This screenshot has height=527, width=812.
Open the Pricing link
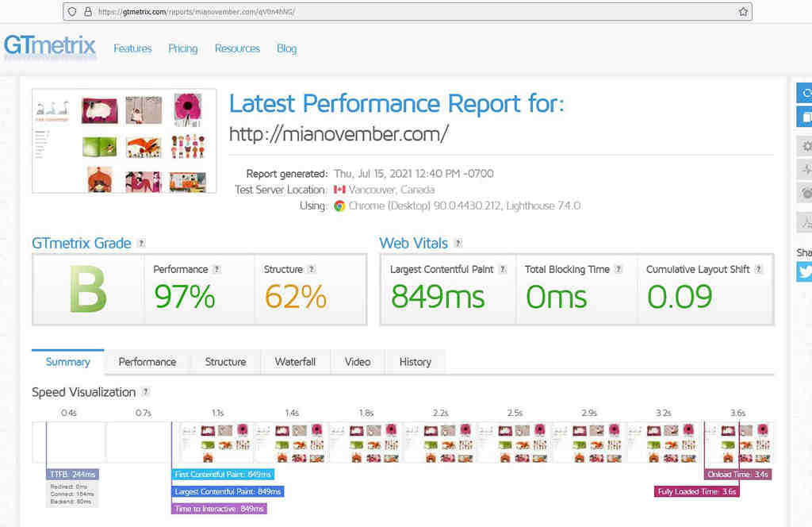pyautogui.click(x=183, y=48)
